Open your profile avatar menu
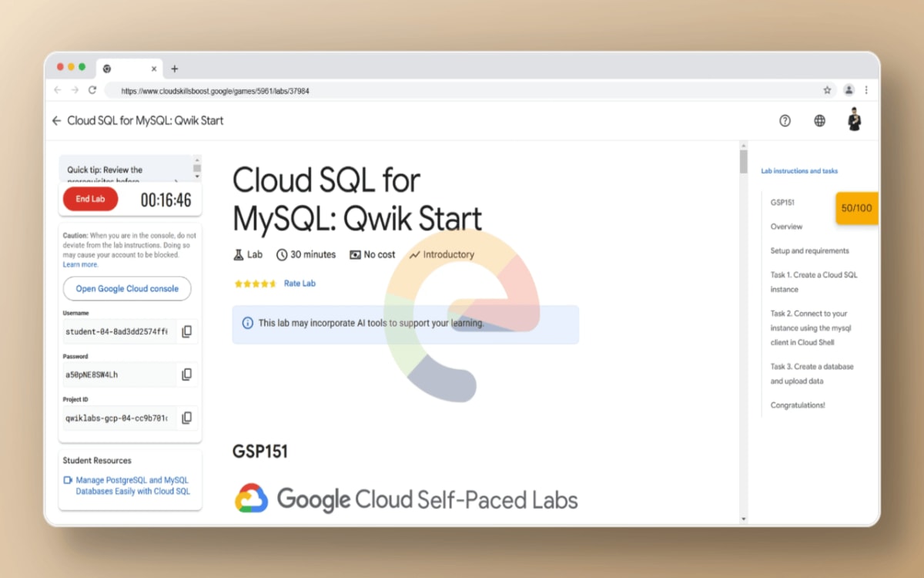Image resolution: width=924 pixels, height=578 pixels. point(855,120)
